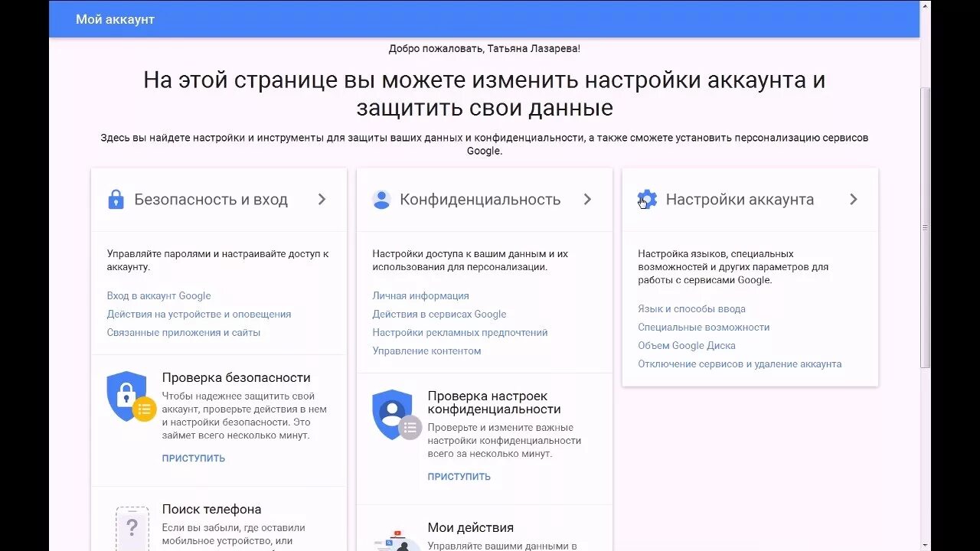Click the Мой аккаунт header title

point(116,19)
